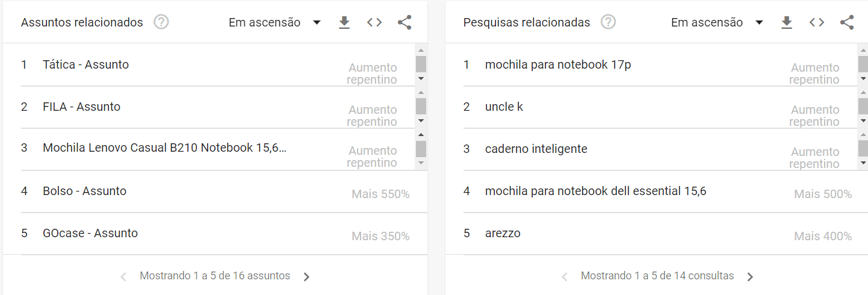The image size is (868, 295).
Task: Go to next page of consultas
Action: click(x=750, y=277)
